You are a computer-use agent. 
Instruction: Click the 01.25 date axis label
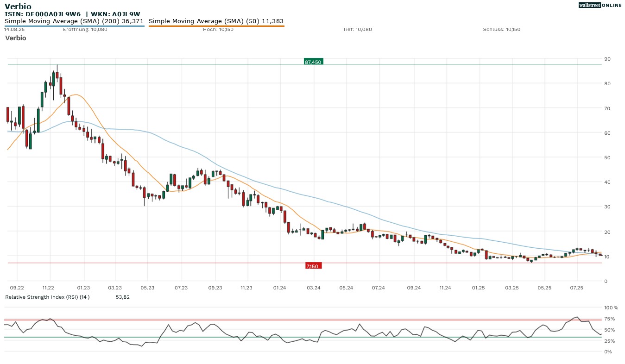point(478,288)
